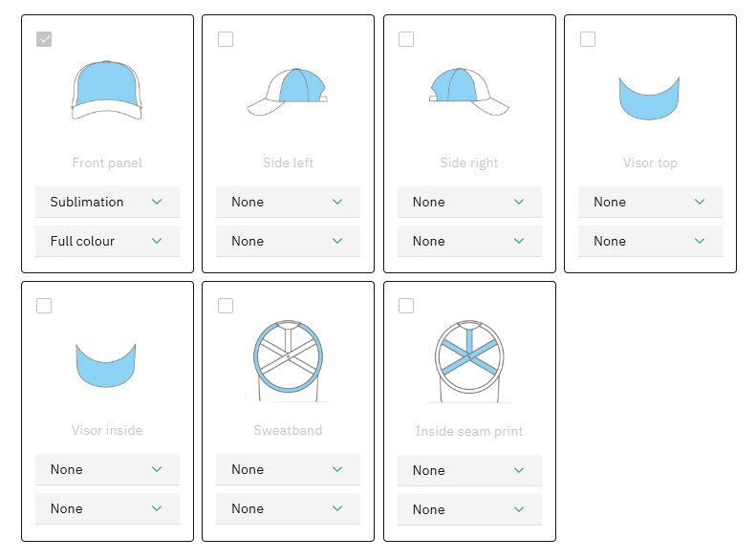Open the Sublimation dropdown for Front panel

pyautogui.click(x=107, y=202)
